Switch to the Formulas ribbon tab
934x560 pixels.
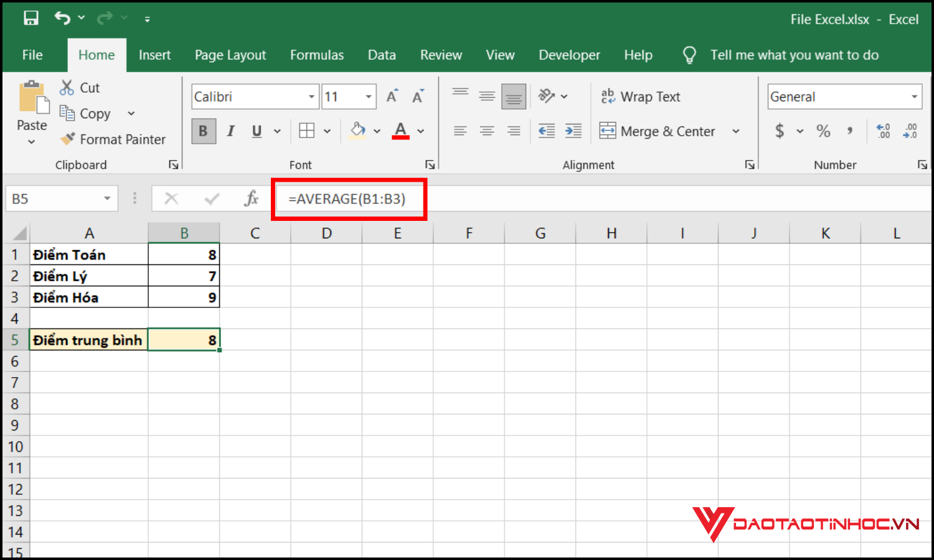(316, 55)
